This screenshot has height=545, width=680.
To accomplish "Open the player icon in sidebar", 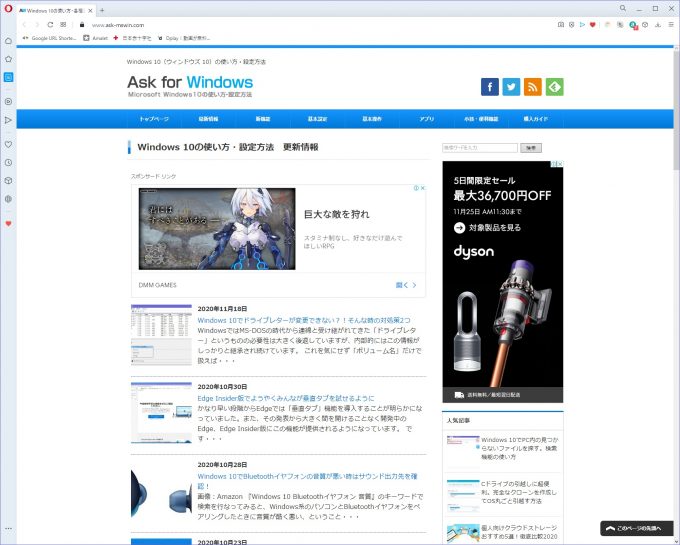I will tap(8, 101).
